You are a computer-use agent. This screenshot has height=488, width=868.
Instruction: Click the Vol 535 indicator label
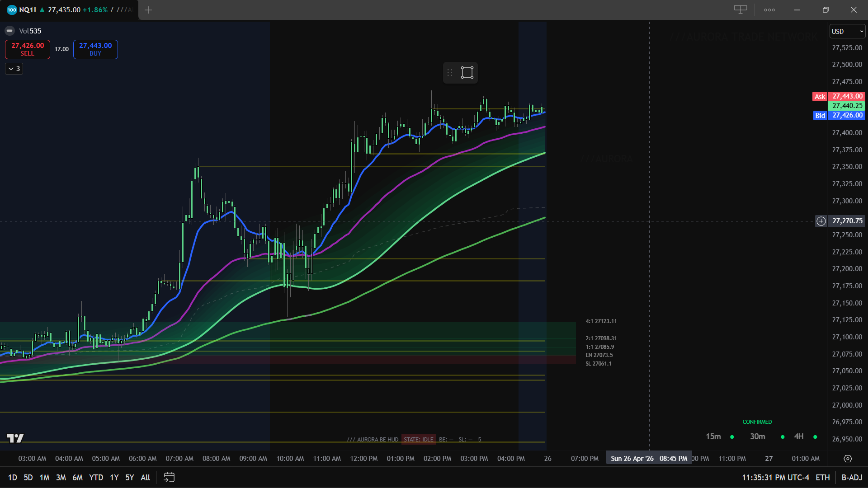pos(30,31)
